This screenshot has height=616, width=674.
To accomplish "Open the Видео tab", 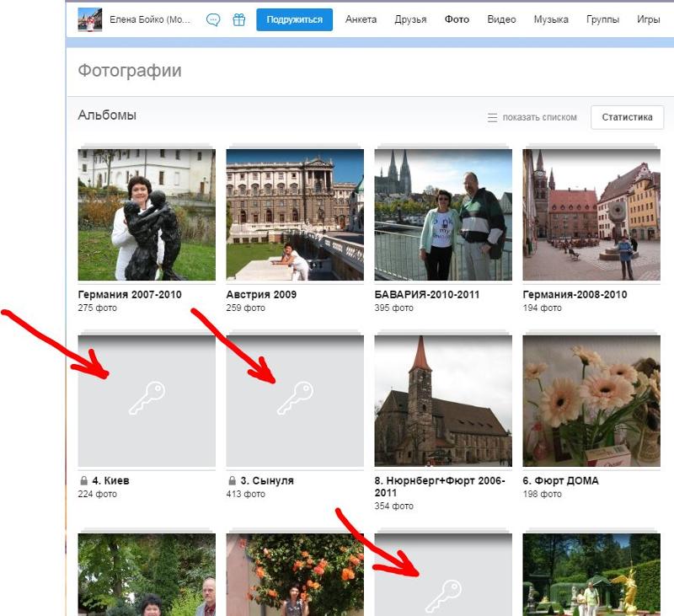I will [x=501, y=19].
